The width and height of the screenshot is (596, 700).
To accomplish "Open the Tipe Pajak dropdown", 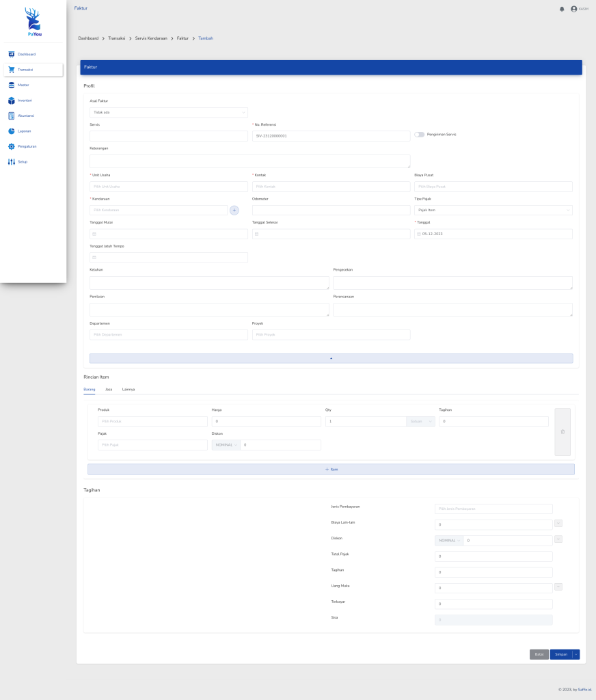I will 493,211.
